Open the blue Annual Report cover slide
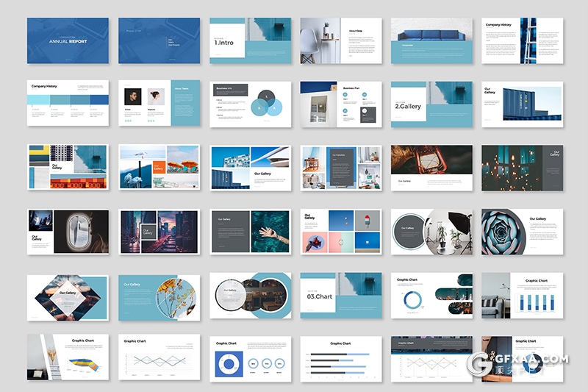 (68, 41)
